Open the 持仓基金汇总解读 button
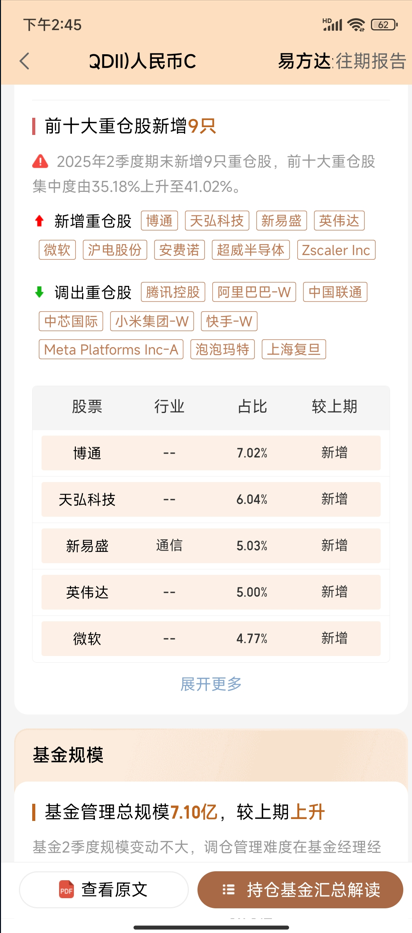Viewport: 412px width, 933px height. click(300, 890)
